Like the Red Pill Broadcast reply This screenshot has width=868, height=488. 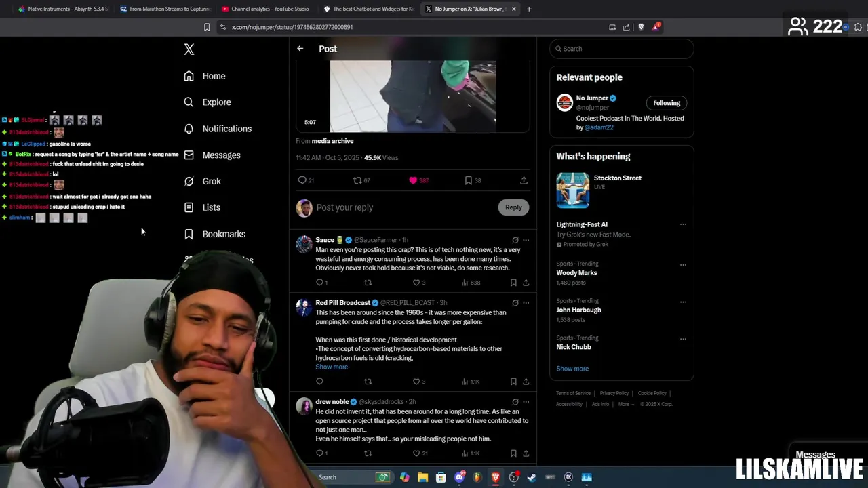coord(416,382)
